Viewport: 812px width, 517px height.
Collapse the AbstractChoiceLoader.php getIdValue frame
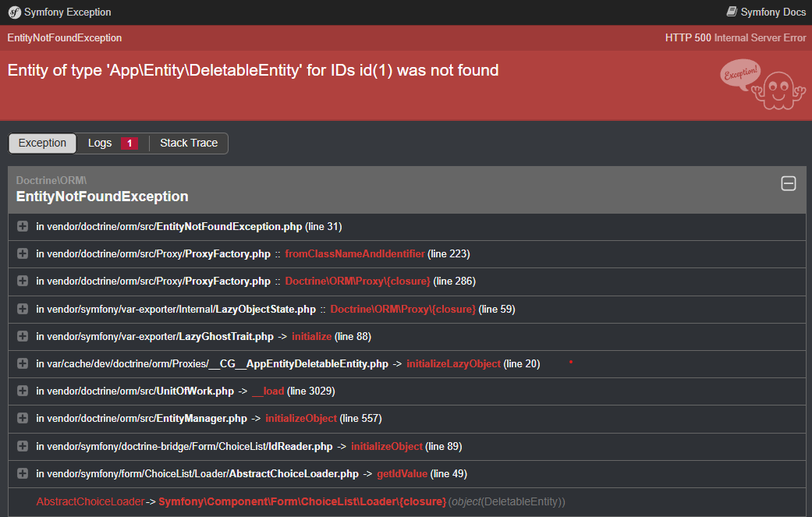click(23, 474)
